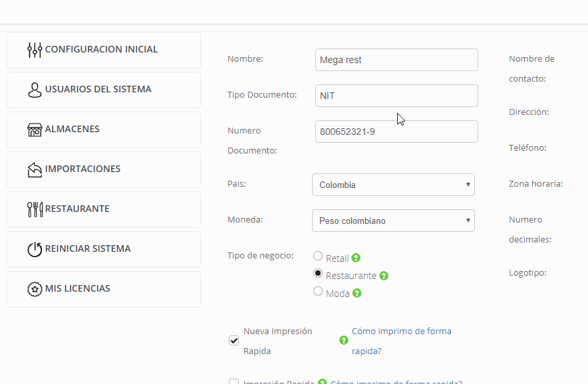Select the Restaurante cutlery icon

35,209
